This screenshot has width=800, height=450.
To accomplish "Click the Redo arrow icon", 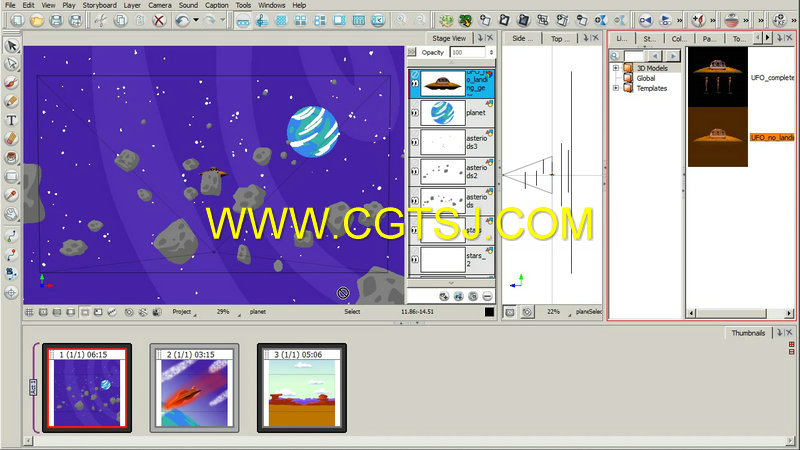I will (210, 20).
